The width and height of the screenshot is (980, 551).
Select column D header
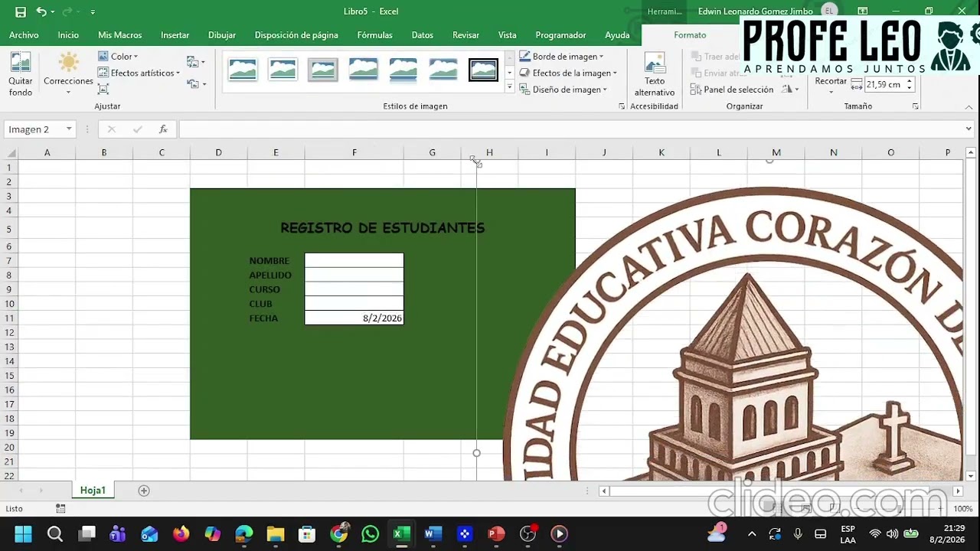coord(218,153)
